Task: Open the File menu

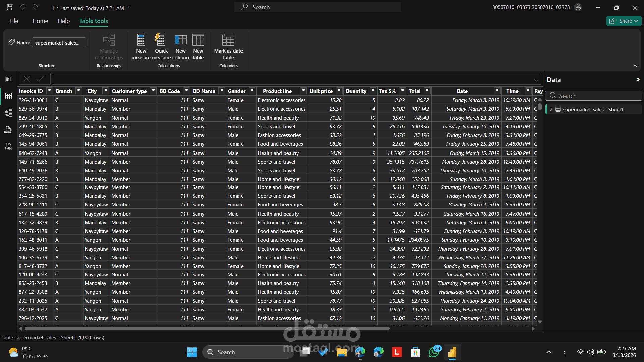Action: (x=14, y=21)
